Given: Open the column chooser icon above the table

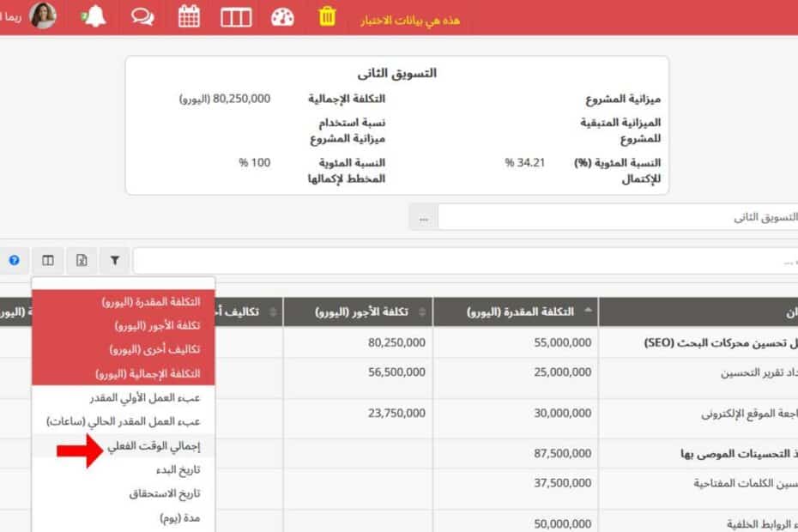Looking at the screenshot, I should (47, 260).
